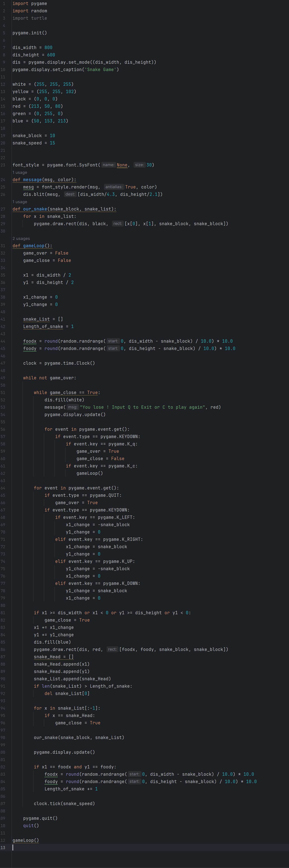The image size is (289, 868).
Task: Click the 'white = (255, 255, 255)' line
Action: point(43,84)
